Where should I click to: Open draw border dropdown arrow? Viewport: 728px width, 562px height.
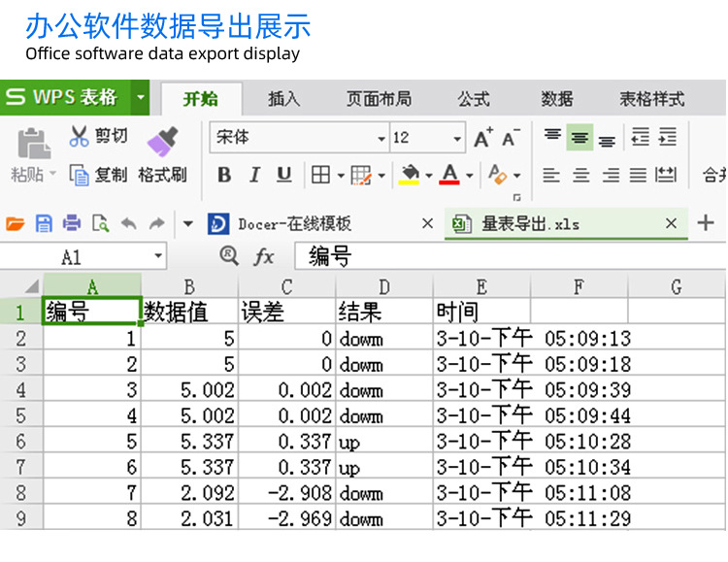[381, 176]
